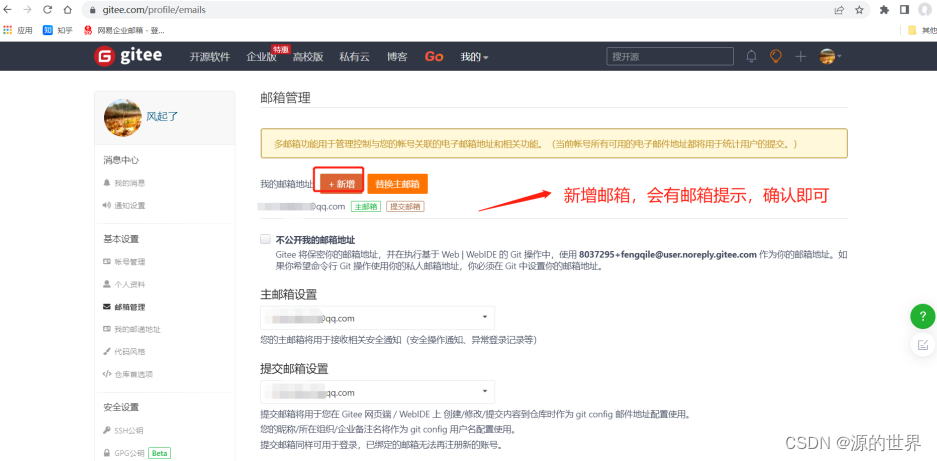Image resolution: width=937 pixels, height=461 pixels.
Task: Open the plus create-new icon in the header
Action: (801, 57)
